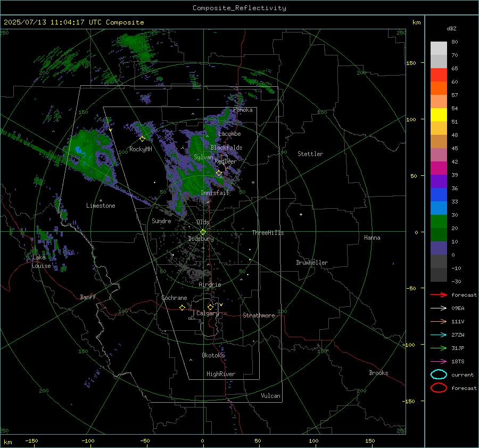This screenshot has width=479, height=448.
Task: Click the 111V legend text
Action: pos(458,321)
